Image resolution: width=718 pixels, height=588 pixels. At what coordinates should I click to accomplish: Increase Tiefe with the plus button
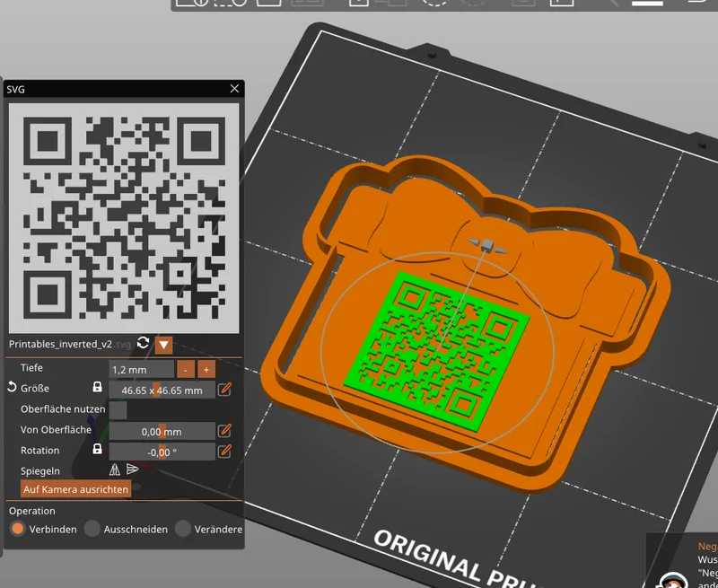(206, 370)
